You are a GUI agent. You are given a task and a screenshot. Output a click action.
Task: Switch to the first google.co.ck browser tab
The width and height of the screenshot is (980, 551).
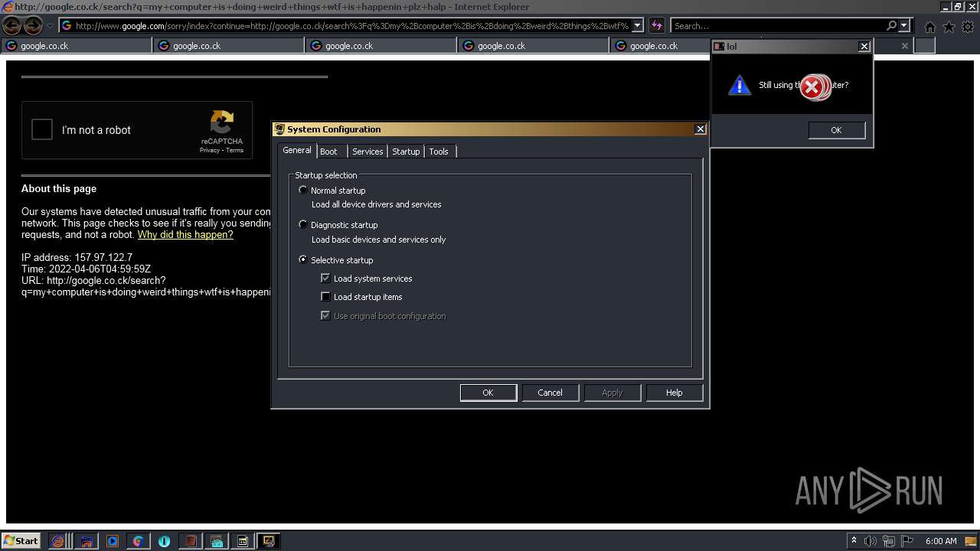[x=76, y=46]
